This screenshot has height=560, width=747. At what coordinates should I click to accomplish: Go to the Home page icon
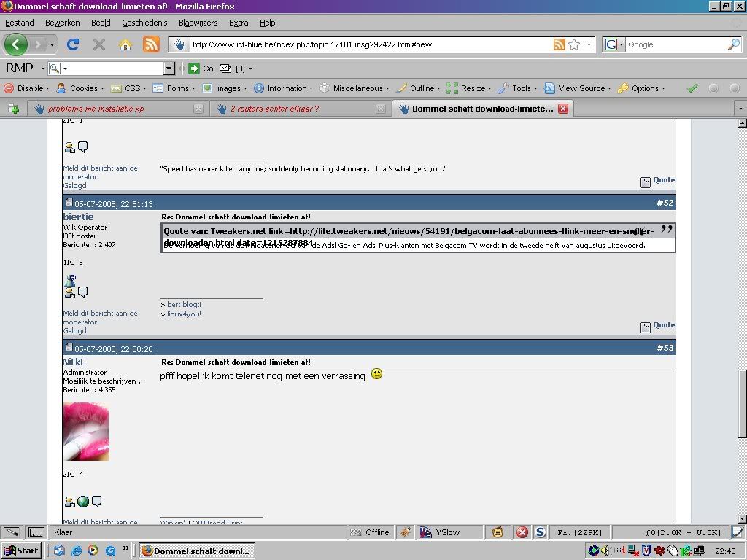[125, 44]
